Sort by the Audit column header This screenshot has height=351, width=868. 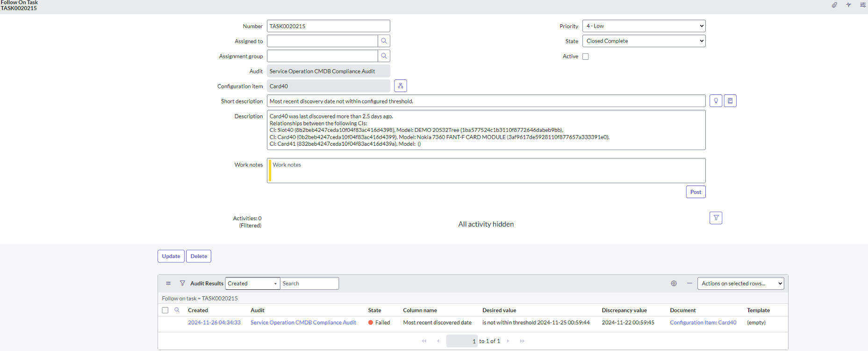(x=258, y=310)
